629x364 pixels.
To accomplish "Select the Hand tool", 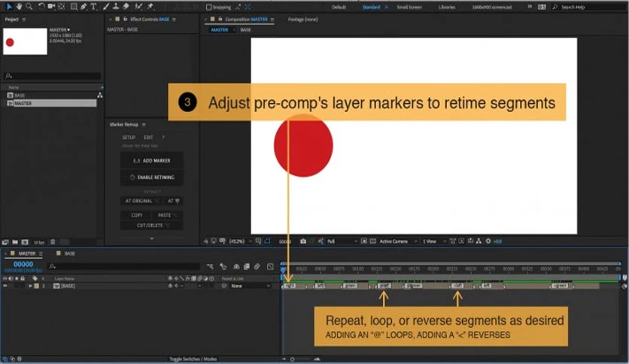I will point(19,7).
